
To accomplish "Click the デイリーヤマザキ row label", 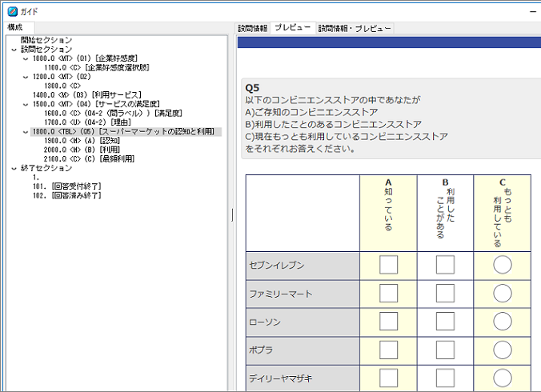I will 303,378.
